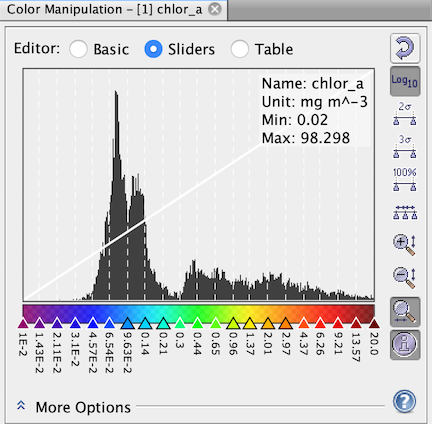Toggle the information overlay icon

tap(405, 345)
